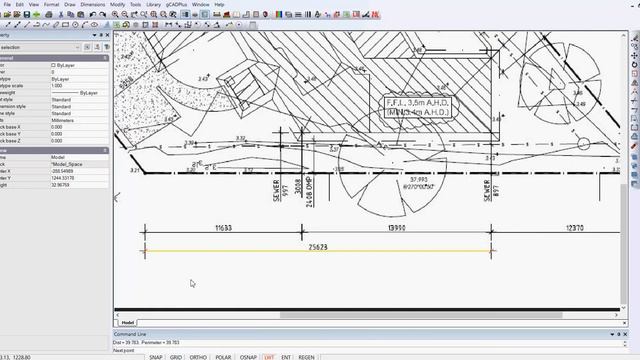
Task: Open the Property panel options arrow
Action: tap(95, 35)
